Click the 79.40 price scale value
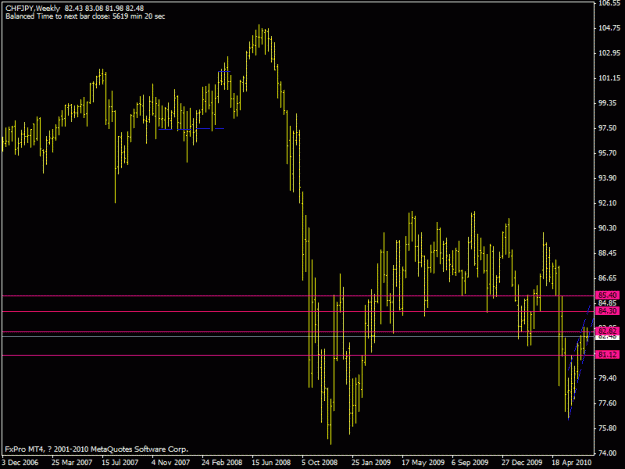The image size is (625, 469). point(609,378)
